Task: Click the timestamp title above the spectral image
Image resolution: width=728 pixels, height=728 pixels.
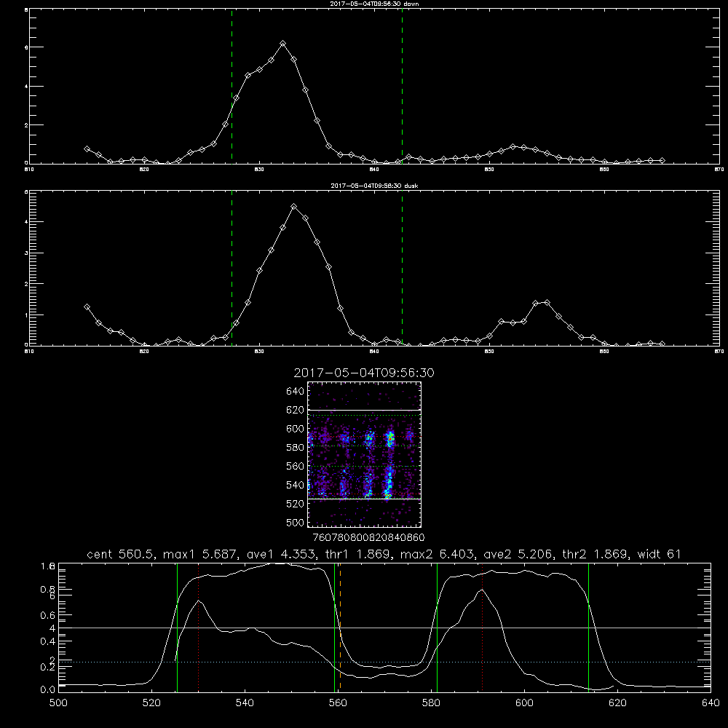Action: (364, 373)
